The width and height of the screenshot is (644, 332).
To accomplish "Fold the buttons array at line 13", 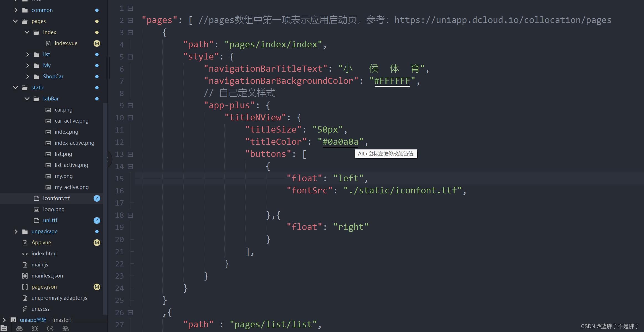I will click(130, 154).
